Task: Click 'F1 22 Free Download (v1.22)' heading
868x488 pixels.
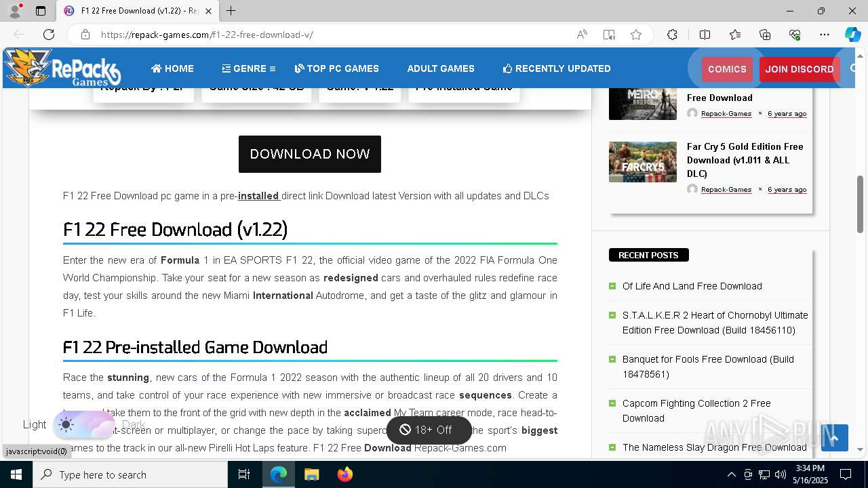Action: pos(175,230)
